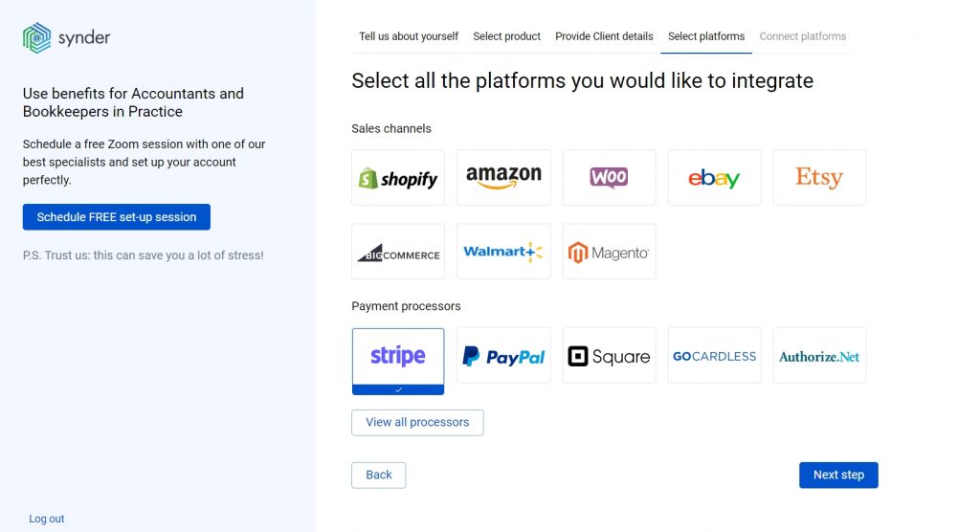This screenshot has height=532, width=980.
Task: Select the WooCommerce logo tile
Action: (x=609, y=178)
